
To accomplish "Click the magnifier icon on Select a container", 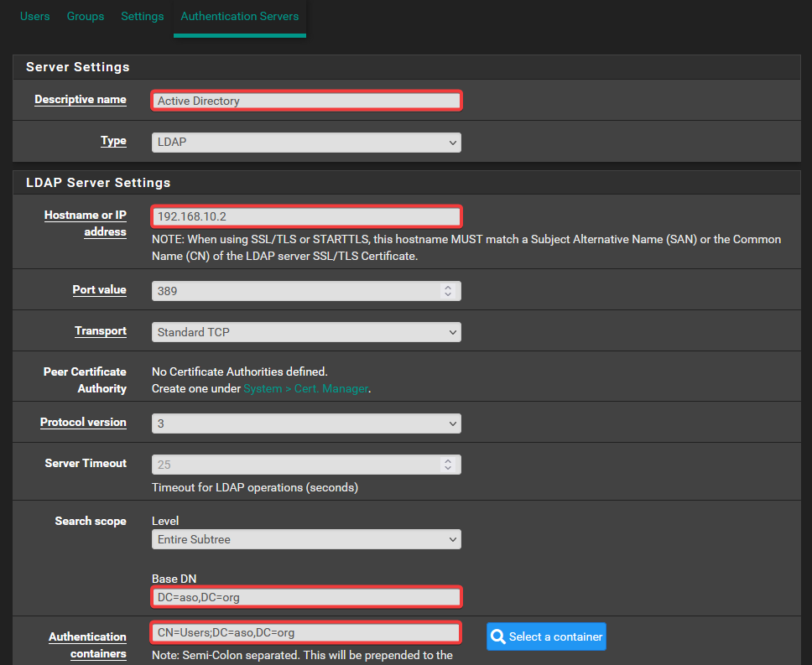I will [498, 636].
